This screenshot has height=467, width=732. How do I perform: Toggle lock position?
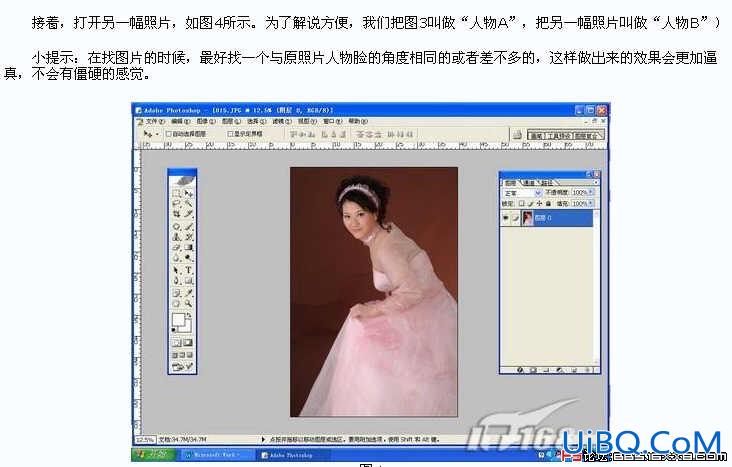coord(539,204)
